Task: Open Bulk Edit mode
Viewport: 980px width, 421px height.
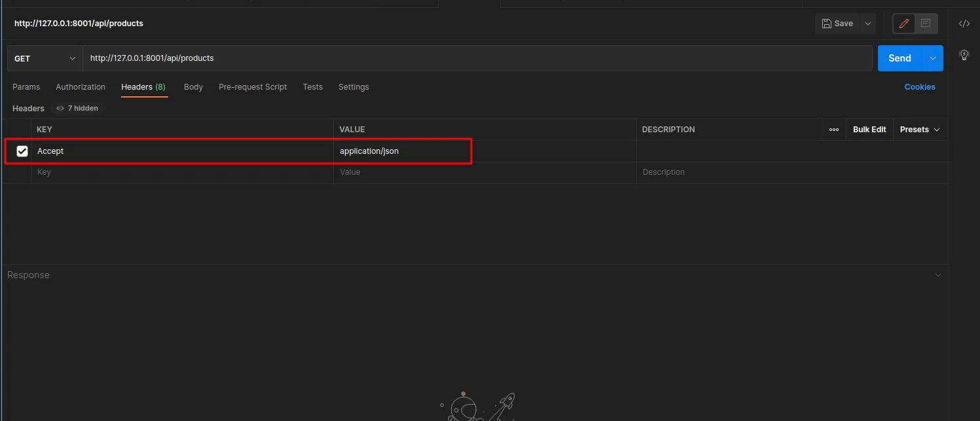Action: (x=869, y=130)
